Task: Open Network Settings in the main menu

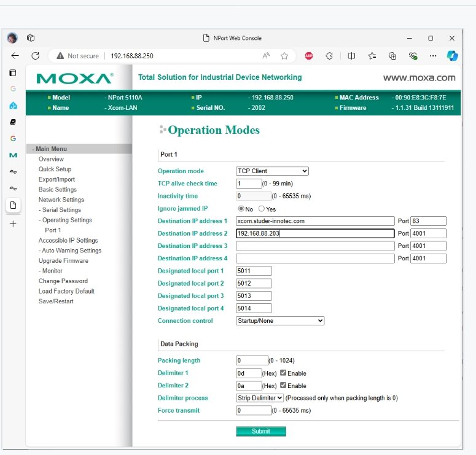Action: (x=61, y=200)
